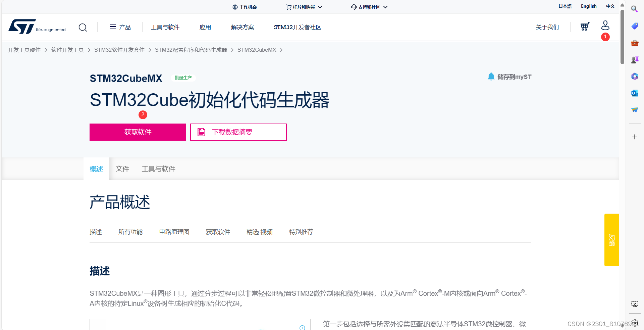644x330 pixels.
Task: Jump to 特别推荐 section anchor
Action: [x=301, y=232]
